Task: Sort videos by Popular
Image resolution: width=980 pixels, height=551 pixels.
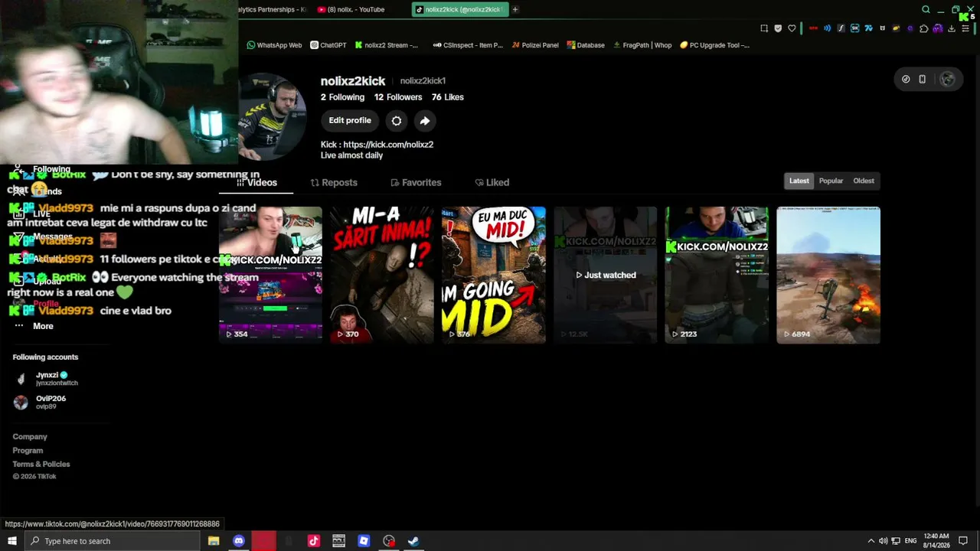Action: (x=831, y=181)
